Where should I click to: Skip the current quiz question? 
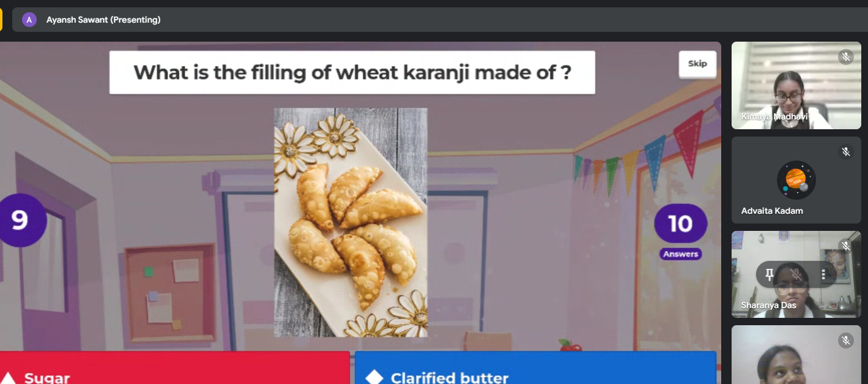[x=697, y=64]
